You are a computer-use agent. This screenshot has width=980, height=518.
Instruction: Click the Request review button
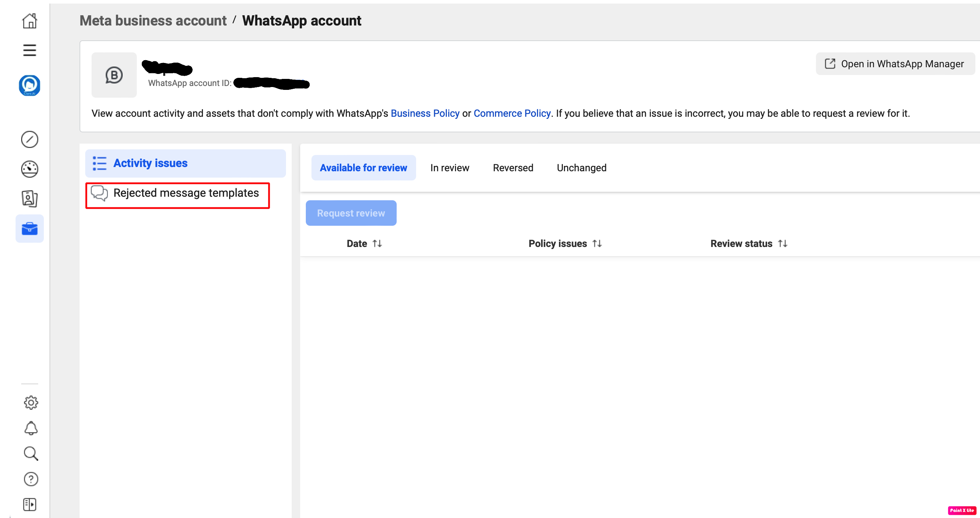(351, 213)
